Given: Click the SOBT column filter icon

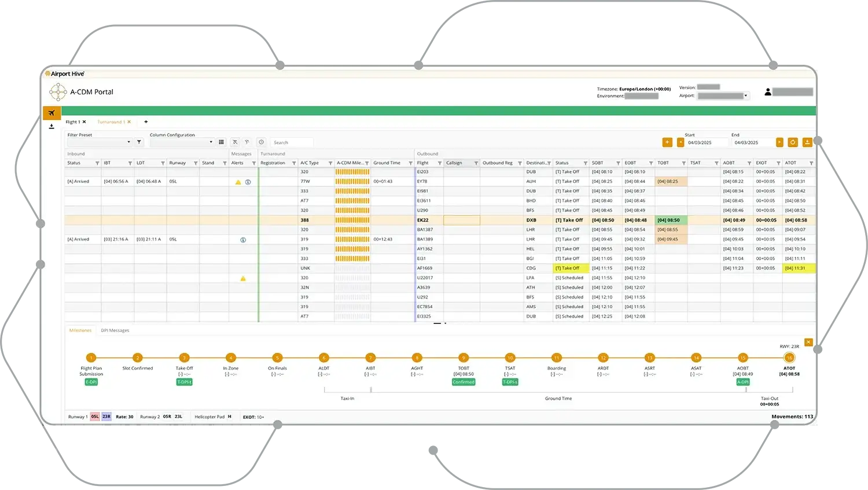Looking at the screenshot, I should click(618, 163).
